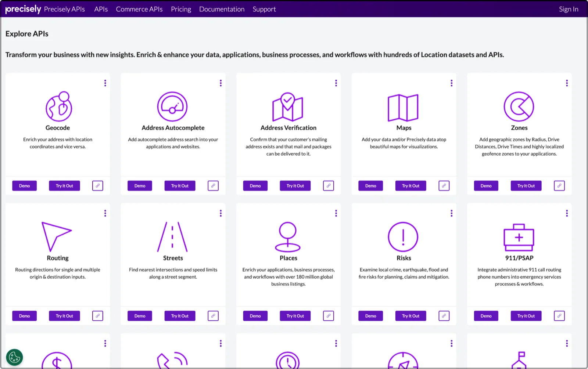The width and height of the screenshot is (588, 369).
Task: Click the Address Verification card title
Action: pyautogui.click(x=288, y=128)
